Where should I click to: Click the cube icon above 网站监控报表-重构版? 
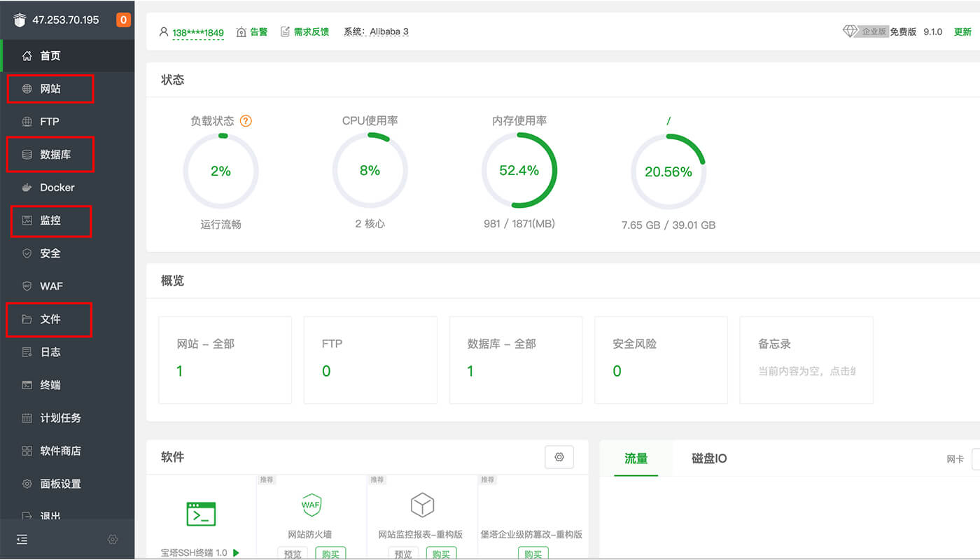(422, 505)
